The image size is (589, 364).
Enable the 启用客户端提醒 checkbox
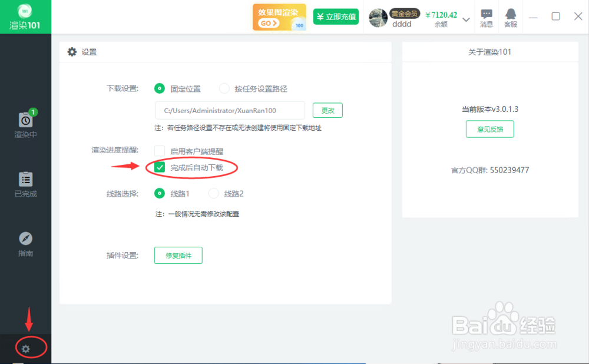(x=159, y=150)
